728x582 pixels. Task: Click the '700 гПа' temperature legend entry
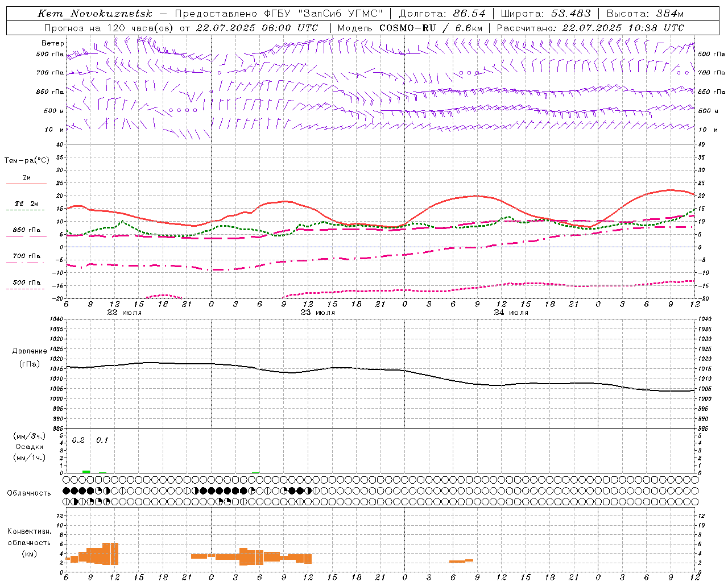(27, 256)
